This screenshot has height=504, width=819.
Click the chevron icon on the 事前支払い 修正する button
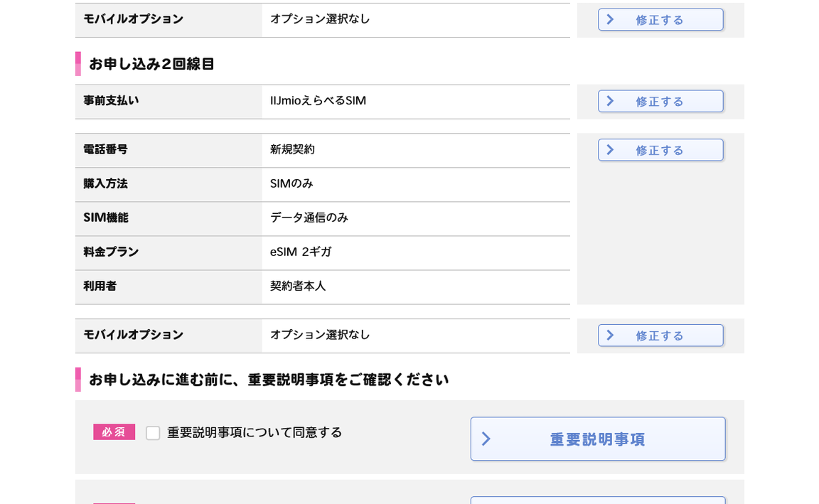[x=610, y=101]
